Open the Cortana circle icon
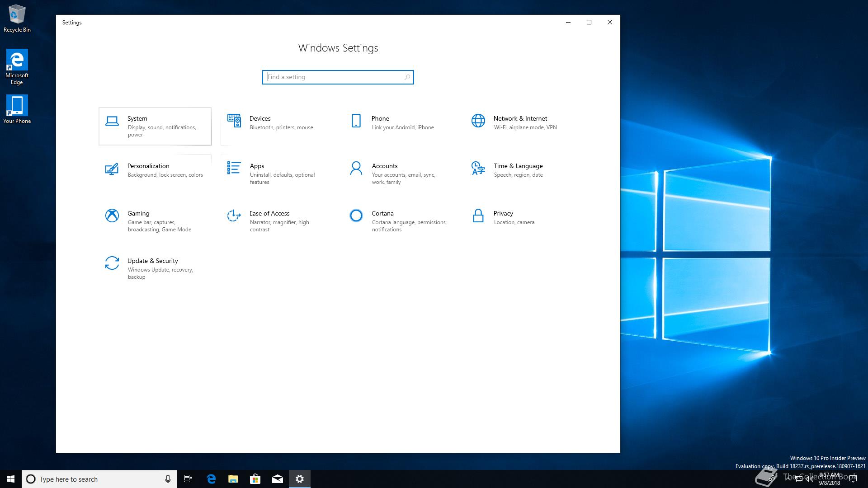The image size is (868, 488). [356, 216]
